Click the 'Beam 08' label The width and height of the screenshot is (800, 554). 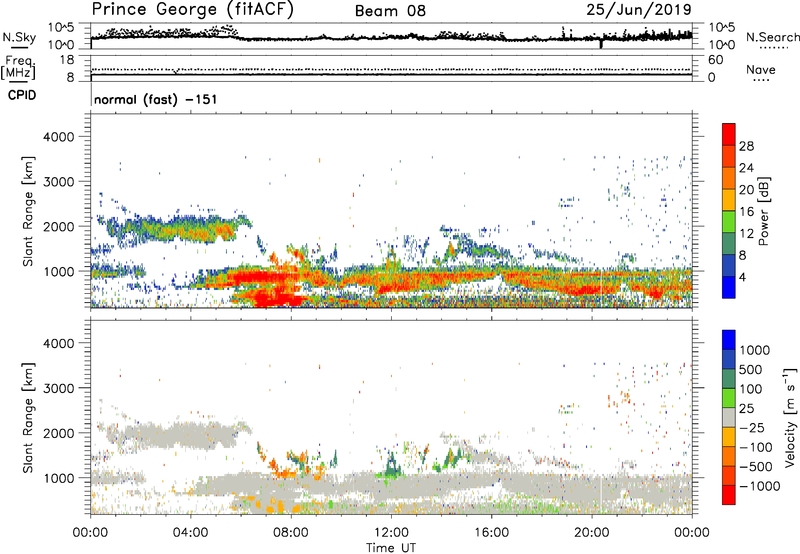(390, 11)
